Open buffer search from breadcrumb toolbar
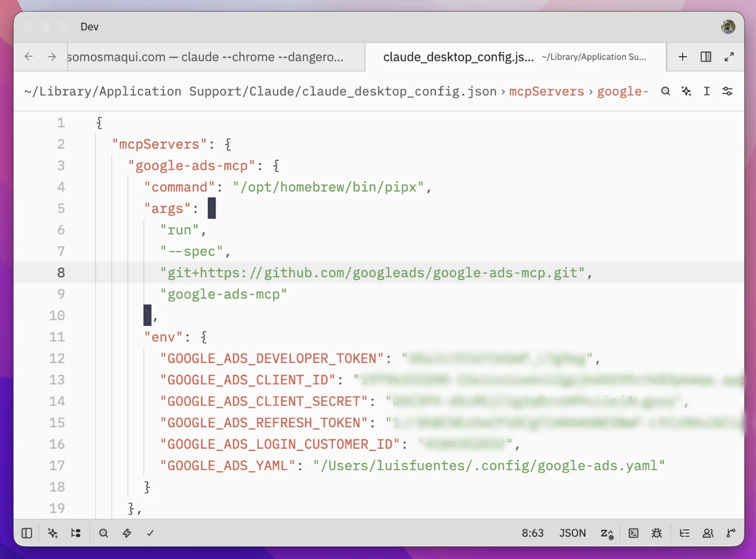This screenshot has height=559, width=756. click(x=666, y=91)
